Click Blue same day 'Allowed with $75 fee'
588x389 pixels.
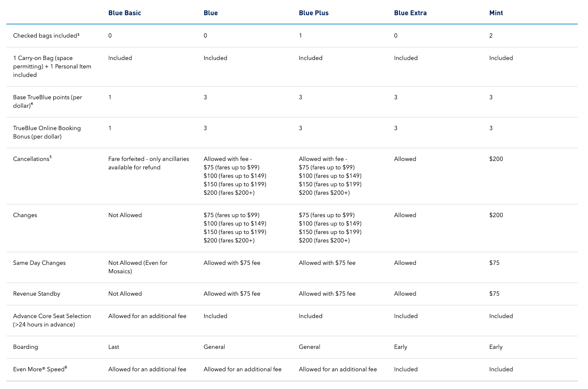point(232,263)
